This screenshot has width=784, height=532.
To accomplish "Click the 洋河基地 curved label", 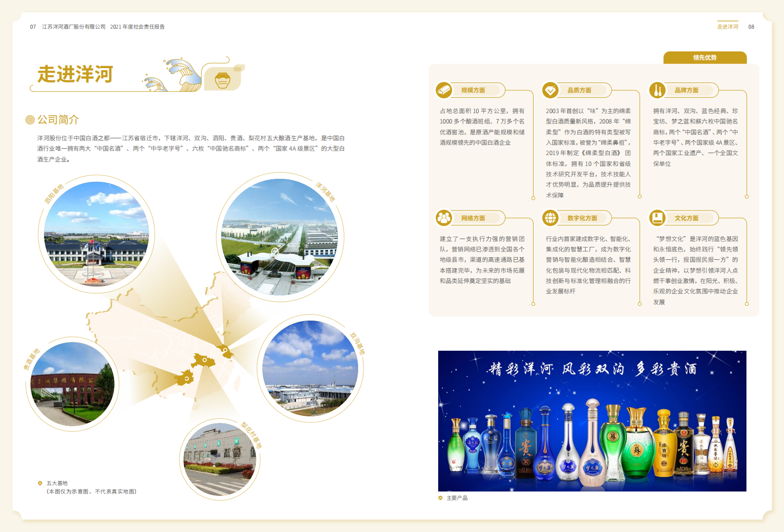I will tap(326, 192).
